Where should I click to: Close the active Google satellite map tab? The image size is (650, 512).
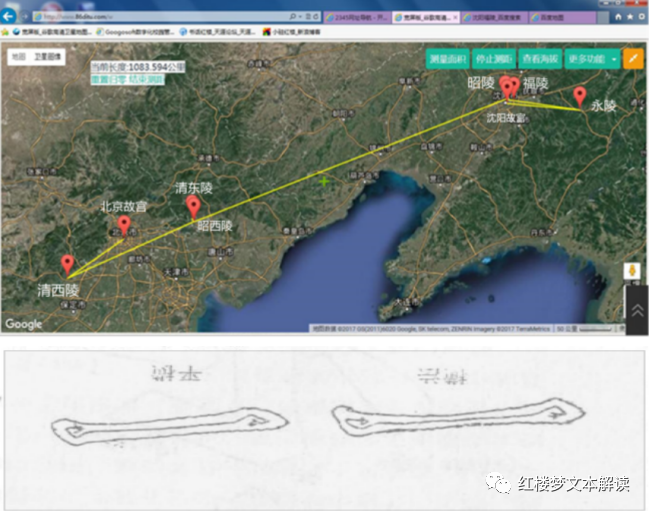point(455,17)
